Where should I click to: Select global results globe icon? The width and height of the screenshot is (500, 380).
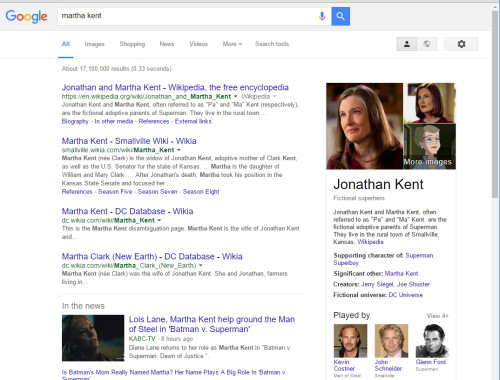click(427, 44)
